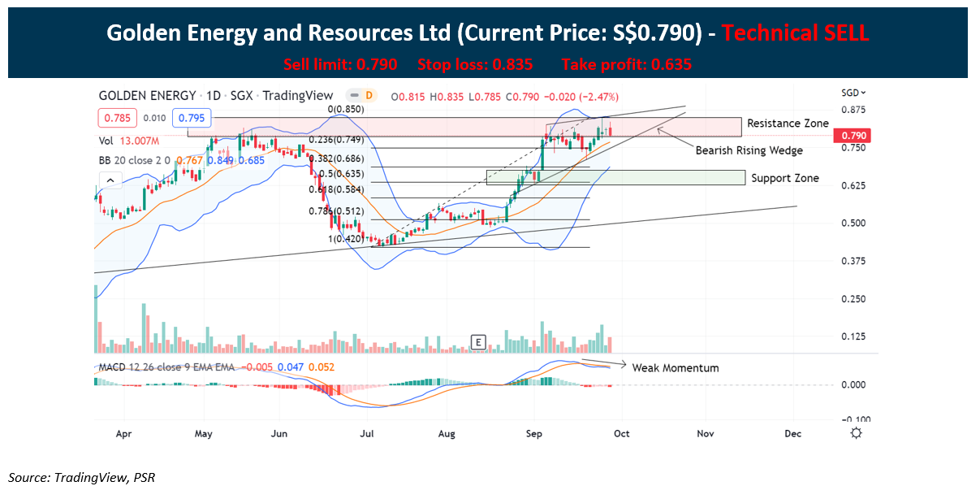Click the Dec label on time axis
980x499 pixels.
792,433
